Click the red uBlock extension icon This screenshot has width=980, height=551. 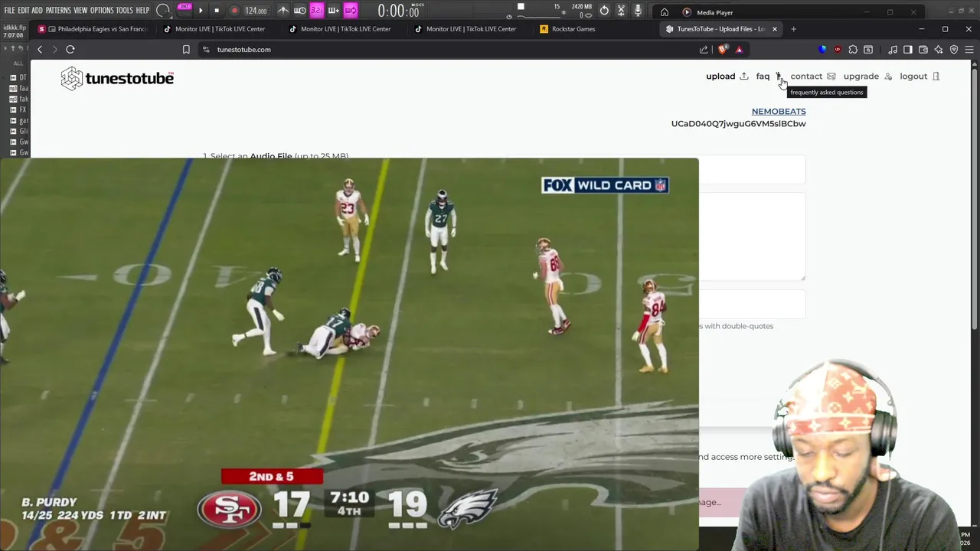coord(838,50)
